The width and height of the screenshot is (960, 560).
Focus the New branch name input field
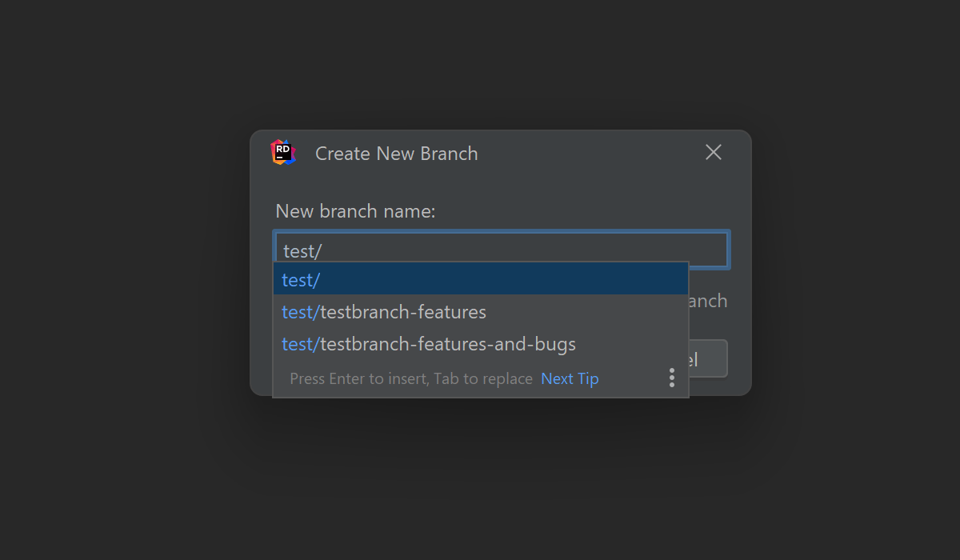(x=501, y=250)
